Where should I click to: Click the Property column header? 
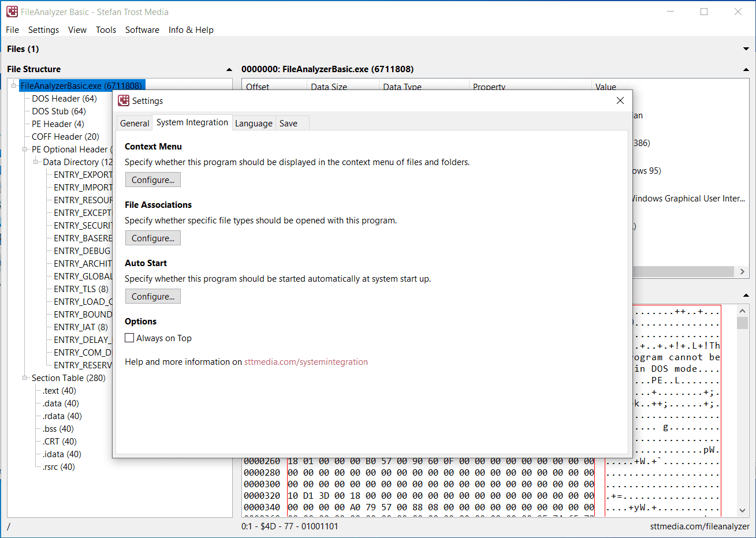(x=530, y=85)
